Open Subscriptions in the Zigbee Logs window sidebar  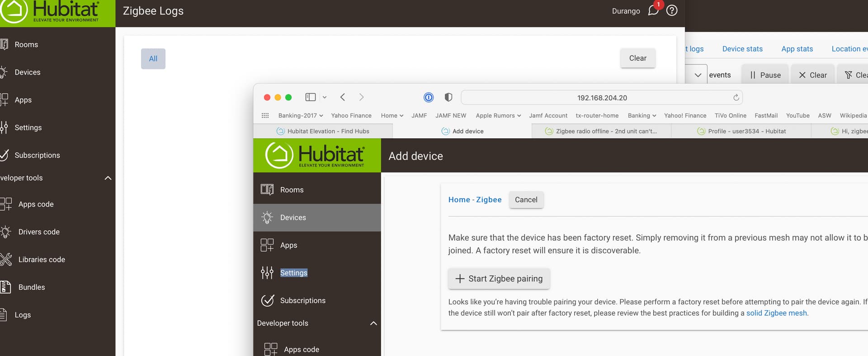[37, 155]
